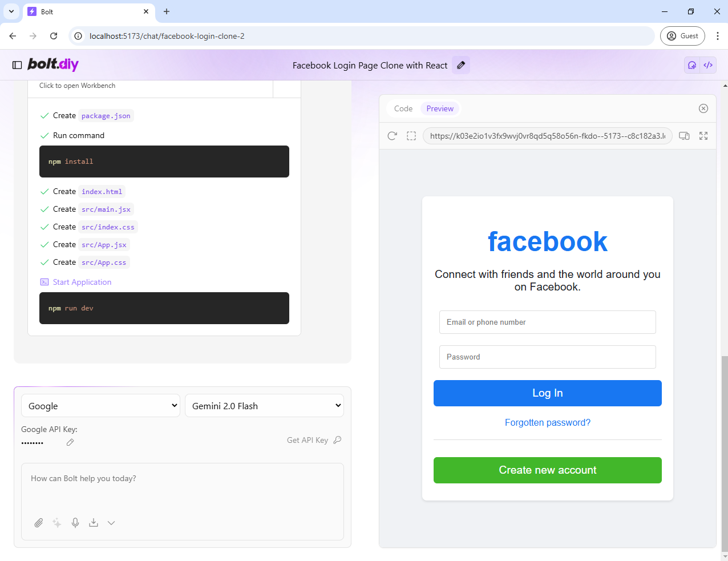Click the Get API Key link
Viewport: 728px width, 561px height.
tap(314, 440)
